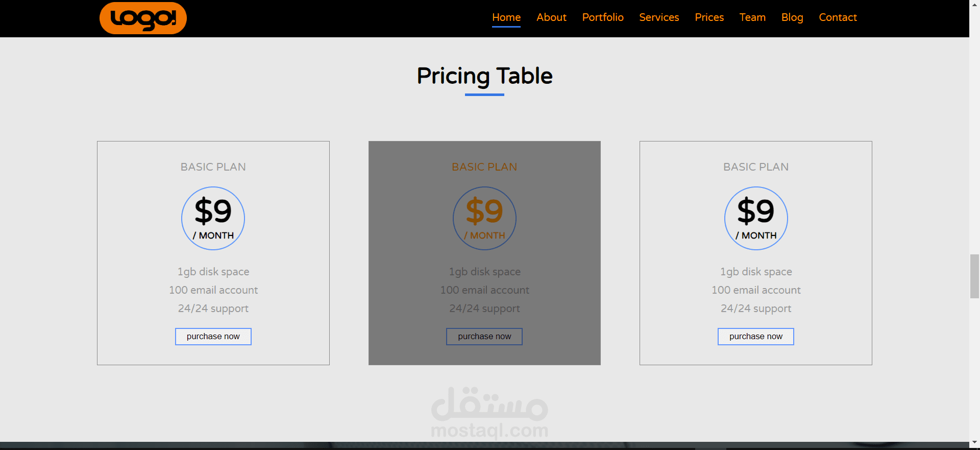Click the BASIC PLAN title of the left card
This screenshot has width=980, height=450.
point(213,167)
